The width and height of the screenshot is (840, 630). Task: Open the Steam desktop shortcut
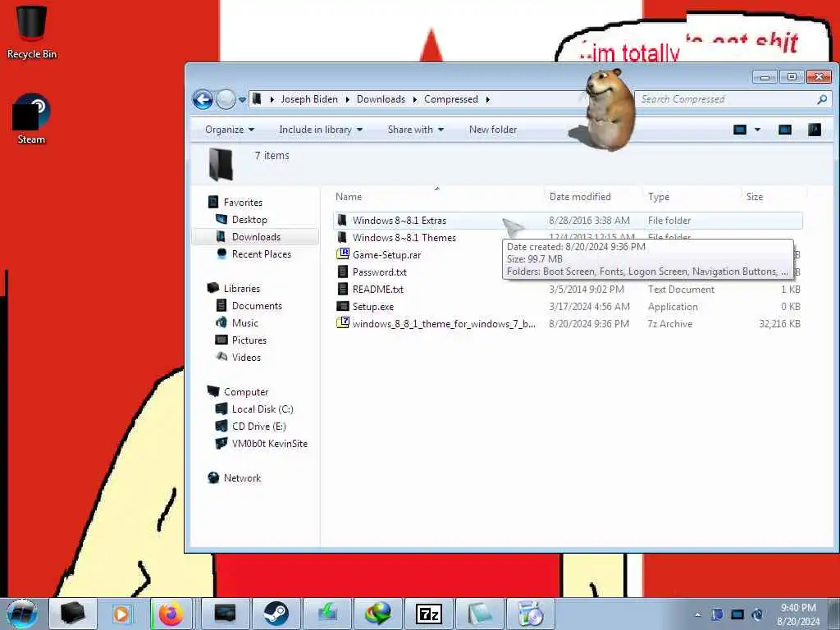(31, 119)
